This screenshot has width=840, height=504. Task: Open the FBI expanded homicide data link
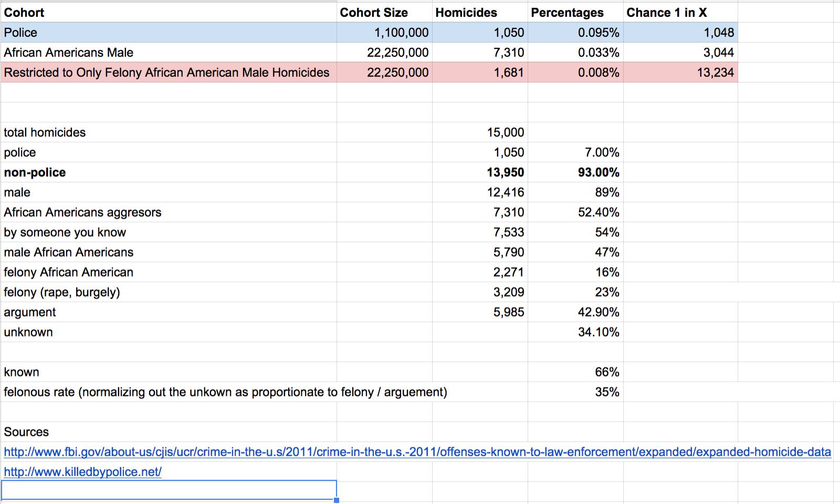[x=417, y=452]
